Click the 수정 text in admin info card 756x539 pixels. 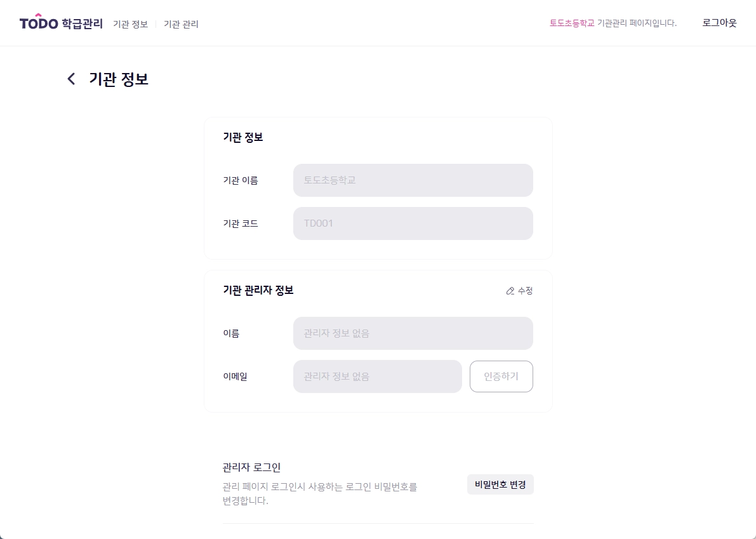coord(525,291)
